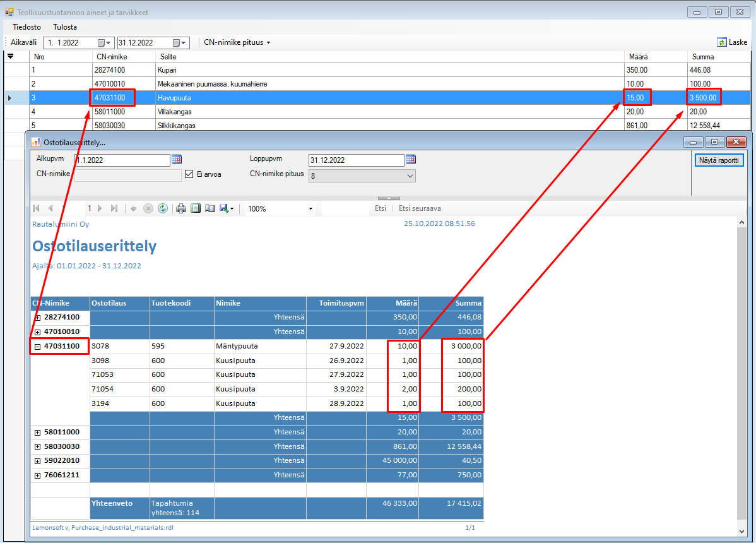Image resolution: width=756 pixels, height=543 pixels.
Task: Click the print icon in report toolbar
Action: 181,208
